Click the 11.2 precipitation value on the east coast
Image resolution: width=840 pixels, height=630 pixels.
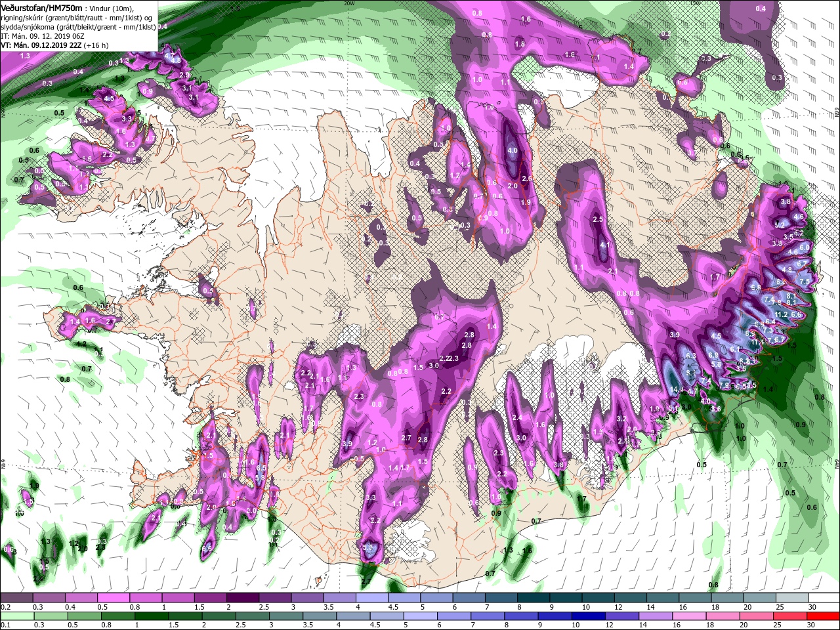click(781, 314)
